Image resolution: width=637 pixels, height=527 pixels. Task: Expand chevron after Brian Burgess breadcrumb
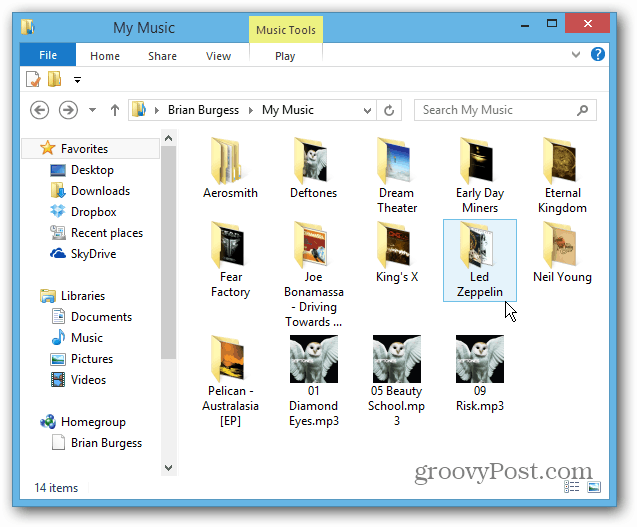point(251,110)
